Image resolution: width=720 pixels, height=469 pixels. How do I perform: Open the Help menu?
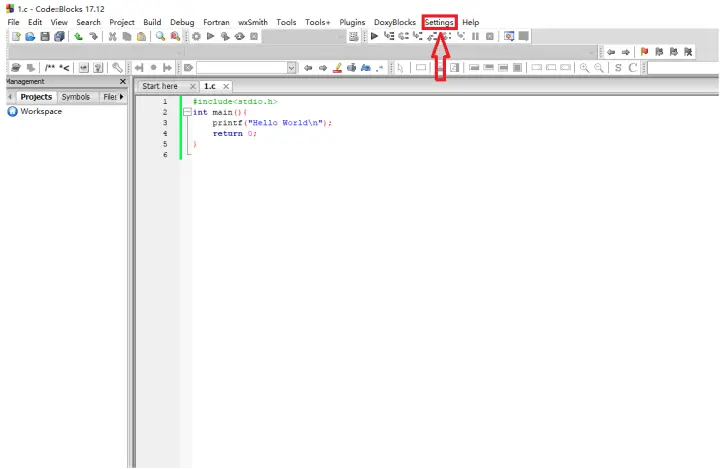coord(471,22)
